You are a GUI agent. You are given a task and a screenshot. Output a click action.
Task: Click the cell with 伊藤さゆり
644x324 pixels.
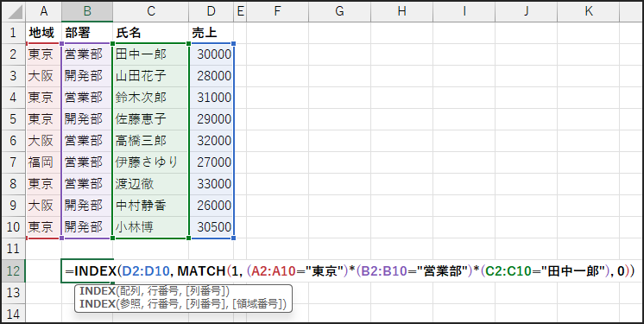[x=151, y=162]
